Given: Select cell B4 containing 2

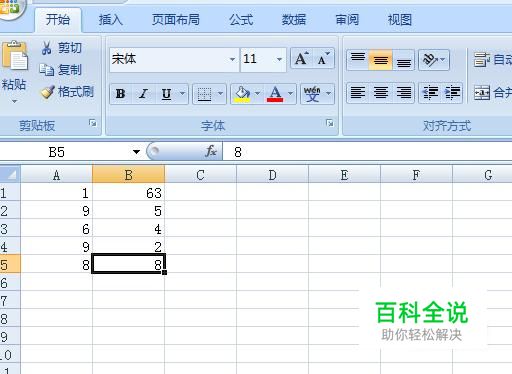Looking at the screenshot, I should 128,247.
